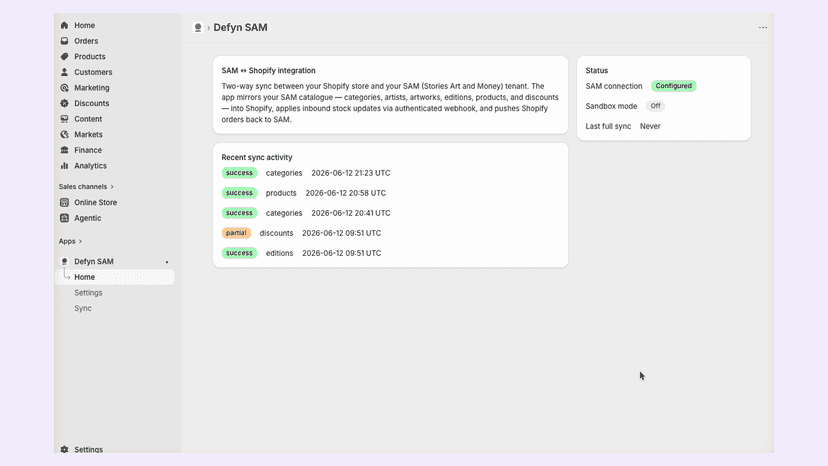This screenshot has height=466, width=828.
Task: Expand the Apps section chevron
Action: pyautogui.click(x=80, y=241)
